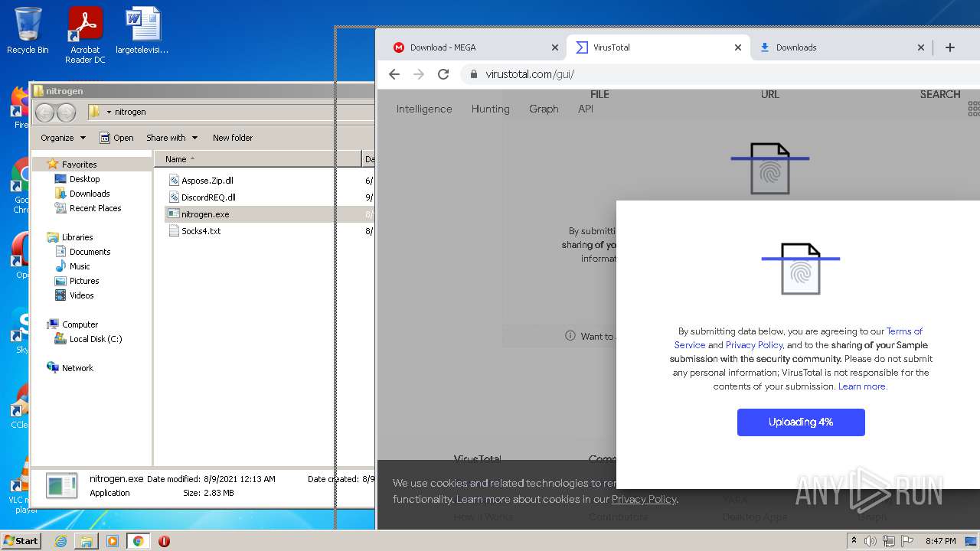The height and width of the screenshot is (551, 980).
Task: Launch Internet Explorer from taskbar
Action: [x=60, y=541]
